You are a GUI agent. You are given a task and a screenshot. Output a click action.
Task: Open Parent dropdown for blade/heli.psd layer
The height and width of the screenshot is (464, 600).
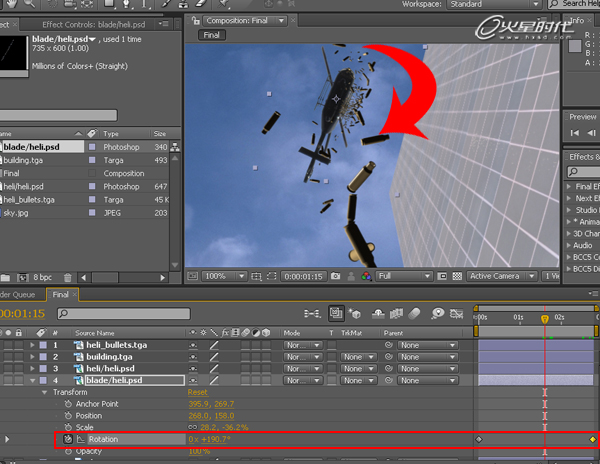coord(427,381)
